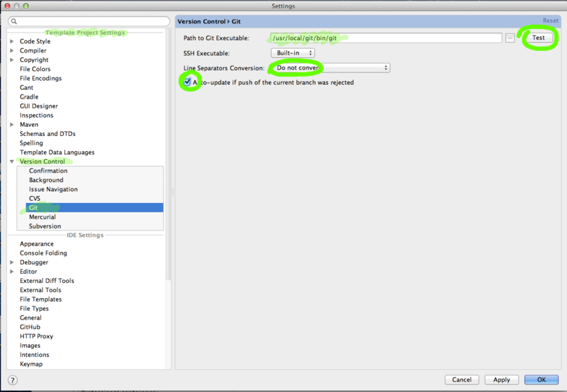Toggle Auto-update if push rejected checkbox
Screen dimensions: 567x392
187,82
